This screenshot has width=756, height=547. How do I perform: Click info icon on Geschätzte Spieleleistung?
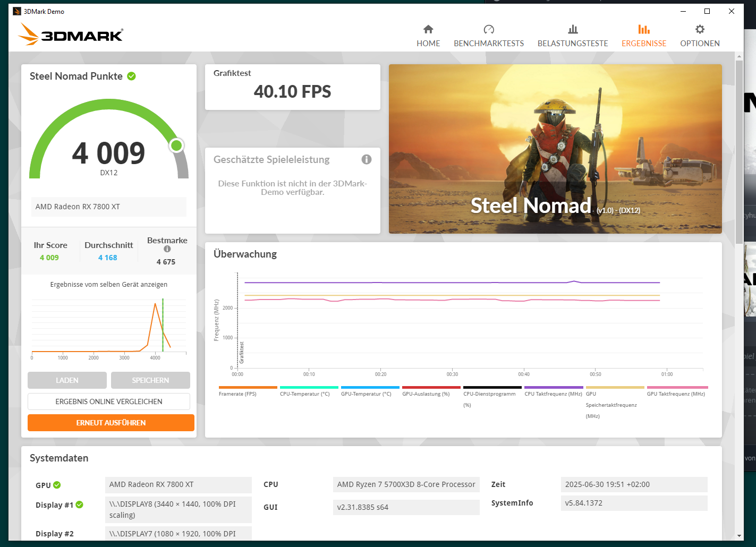coord(367,159)
